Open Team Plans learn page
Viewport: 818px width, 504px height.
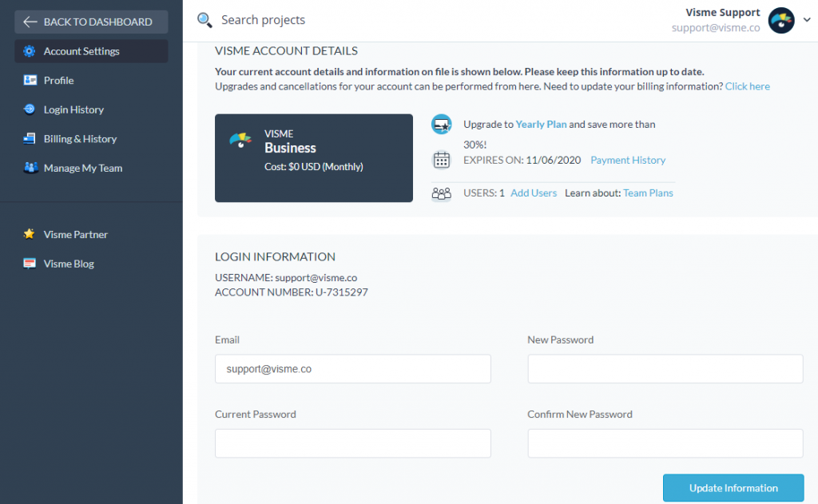point(648,192)
